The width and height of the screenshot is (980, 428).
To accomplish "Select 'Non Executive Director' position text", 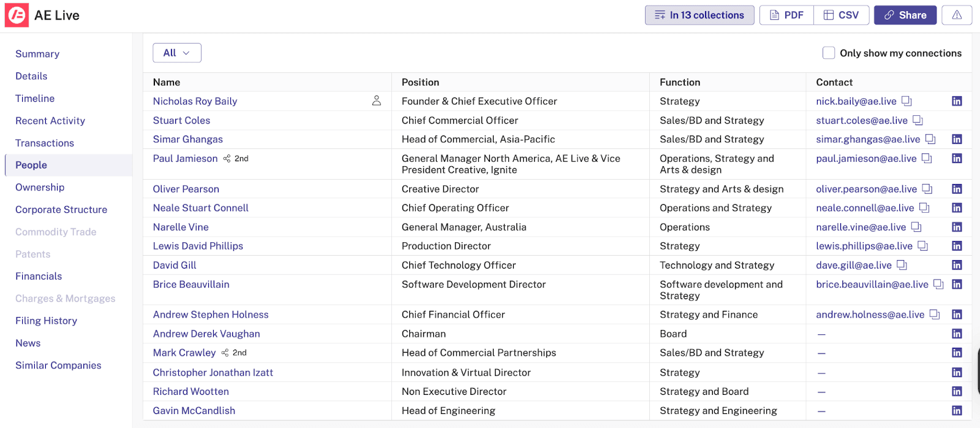I will pos(454,391).
